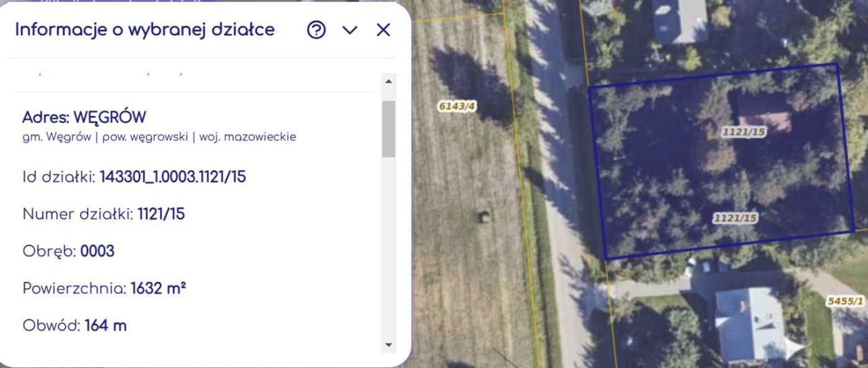Screen dimensions: 868x368
Task: Click the scrollbar down arrow in panel
Action: click(x=389, y=345)
